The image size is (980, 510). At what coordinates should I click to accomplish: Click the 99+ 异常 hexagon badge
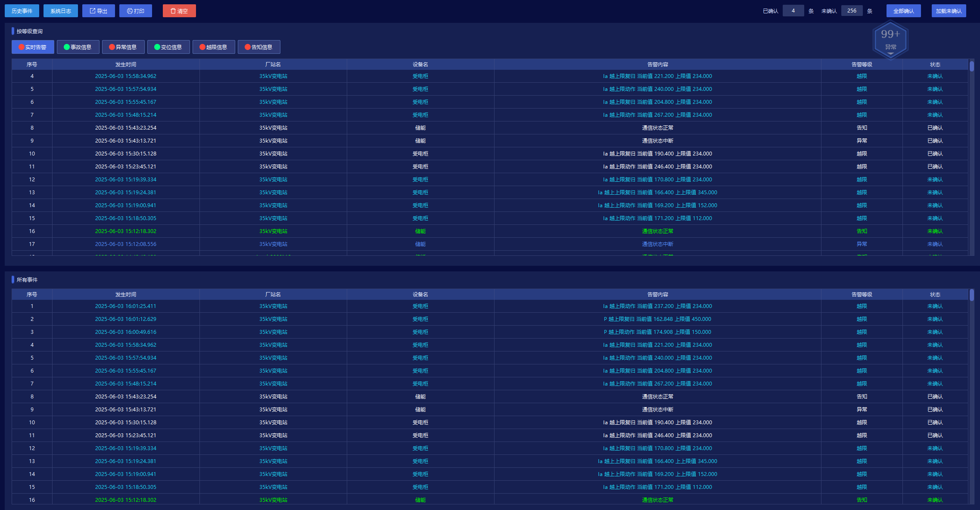click(x=890, y=39)
